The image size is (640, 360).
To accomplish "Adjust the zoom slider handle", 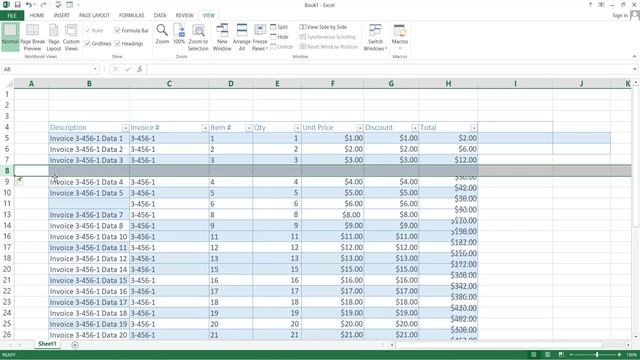I will tap(597, 355).
